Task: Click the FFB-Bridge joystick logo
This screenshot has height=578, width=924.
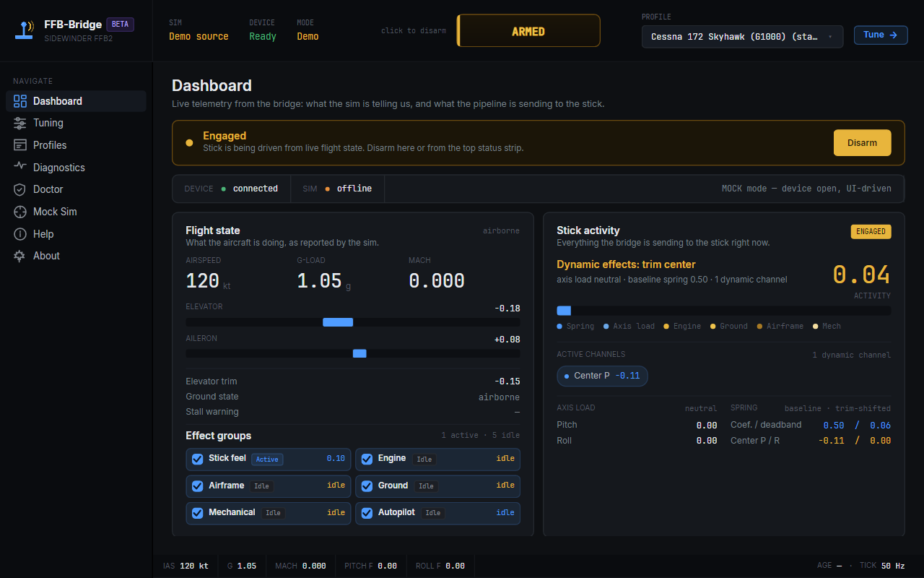Action: (x=25, y=30)
